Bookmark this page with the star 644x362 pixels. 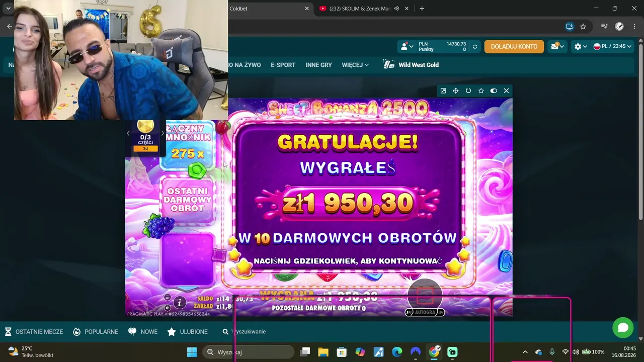[583, 27]
